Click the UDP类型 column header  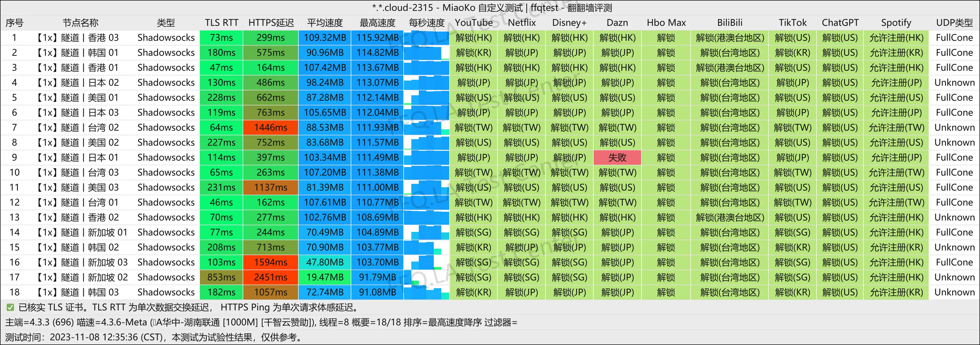pos(954,23)
